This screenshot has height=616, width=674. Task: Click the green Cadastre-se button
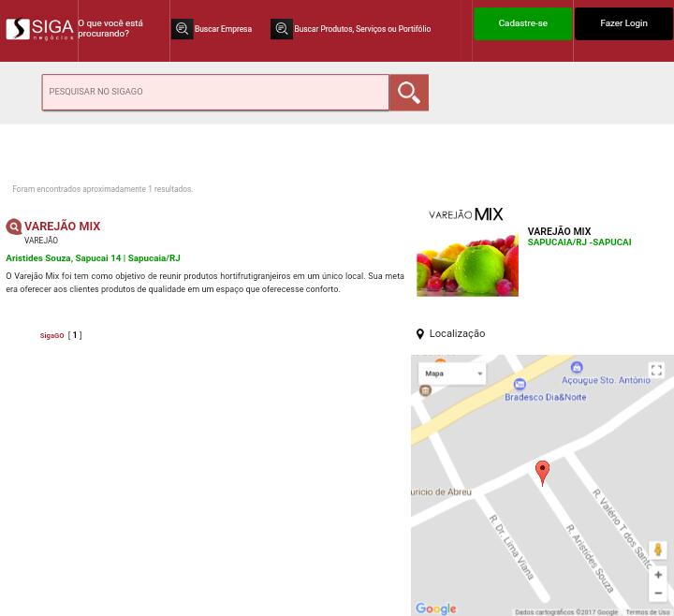click(522, 23)
